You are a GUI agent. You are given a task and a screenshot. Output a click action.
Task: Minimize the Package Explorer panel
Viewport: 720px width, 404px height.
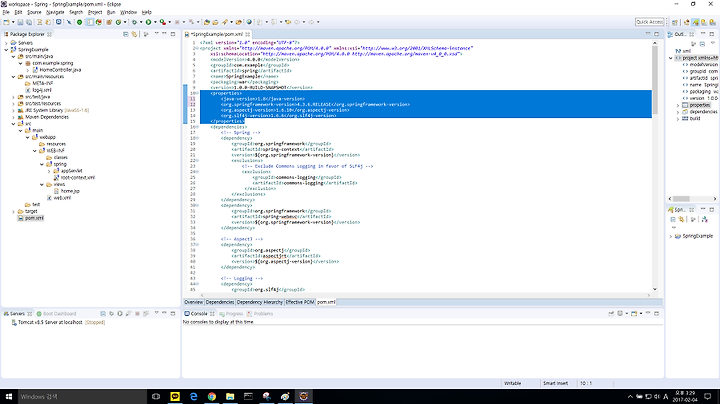click(164, 34)
